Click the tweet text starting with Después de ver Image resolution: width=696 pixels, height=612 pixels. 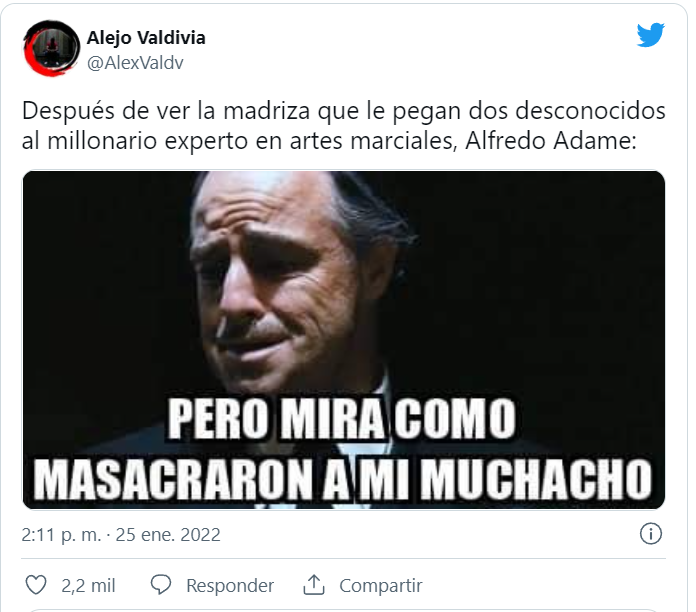(344, 126)
